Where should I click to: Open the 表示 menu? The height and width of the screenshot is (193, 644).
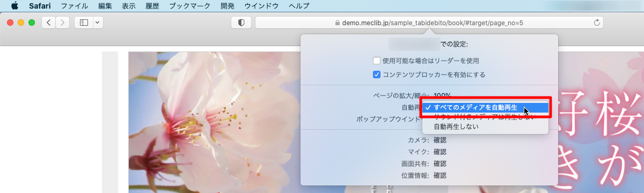(129, 6)
